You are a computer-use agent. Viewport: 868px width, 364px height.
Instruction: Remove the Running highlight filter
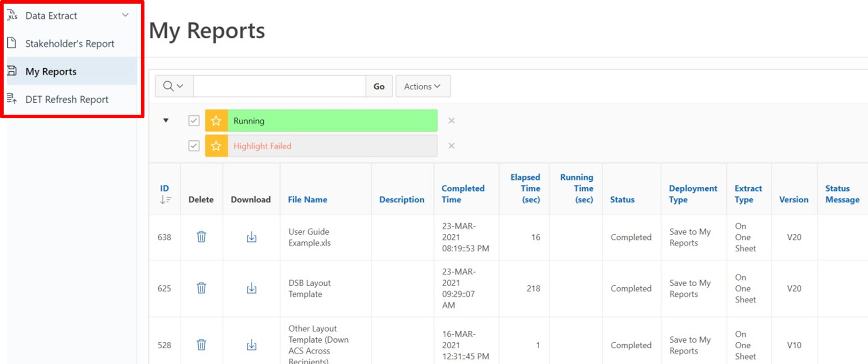(451, 121)
